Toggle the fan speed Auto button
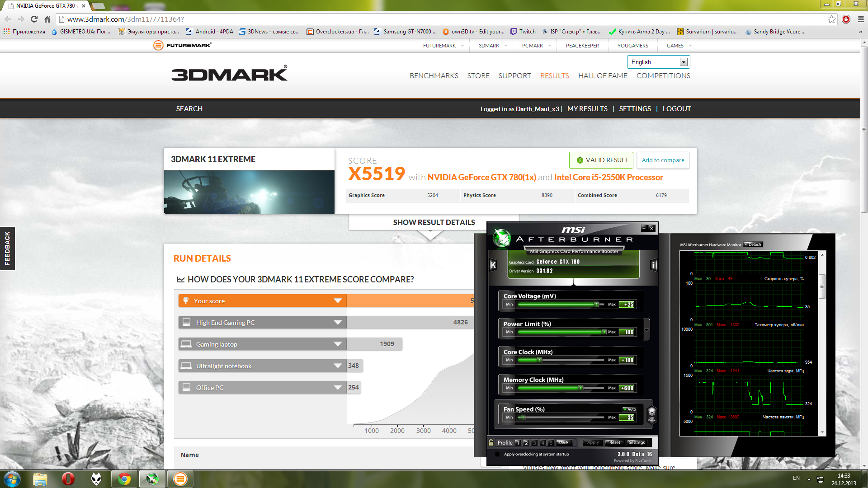The height and width of the screenshot is (488, 868). pos(630,409)
